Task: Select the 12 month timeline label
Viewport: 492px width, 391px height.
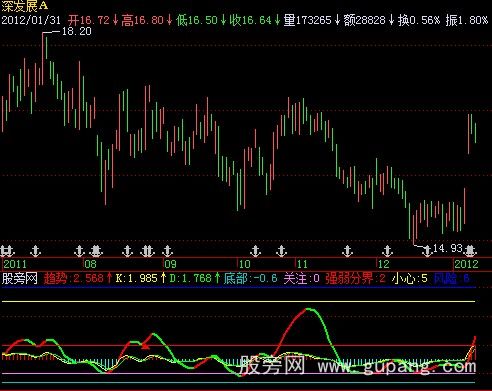Action: [384, 264]
